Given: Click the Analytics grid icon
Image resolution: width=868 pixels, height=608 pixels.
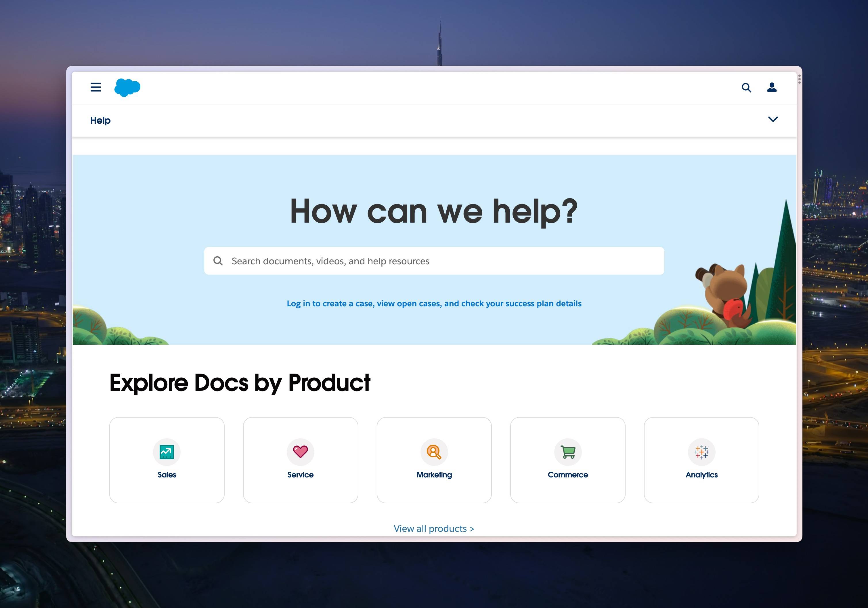Looking at the screenshot, I should (701, 452).
